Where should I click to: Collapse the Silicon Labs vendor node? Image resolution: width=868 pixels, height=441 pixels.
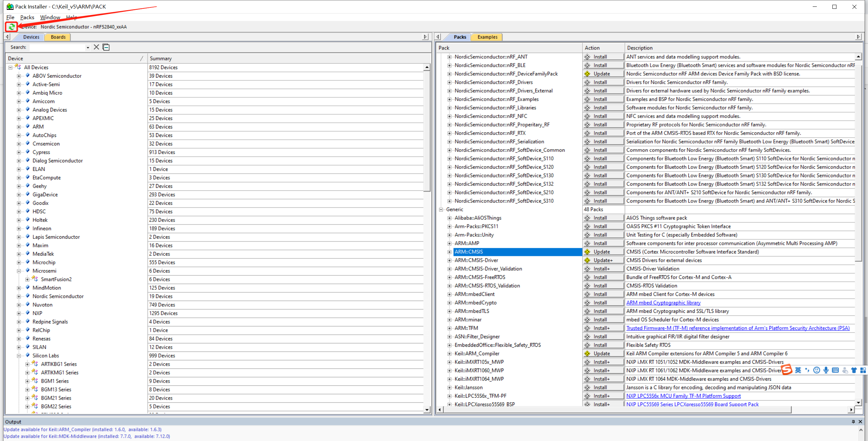click(x=19, y=356)
